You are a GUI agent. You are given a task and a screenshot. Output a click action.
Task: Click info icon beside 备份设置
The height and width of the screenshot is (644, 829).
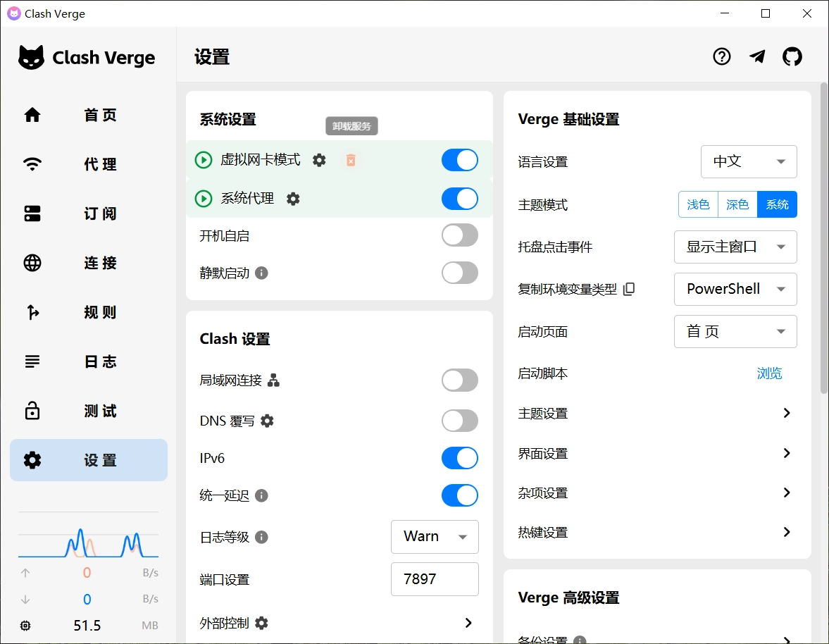point(580,640)
